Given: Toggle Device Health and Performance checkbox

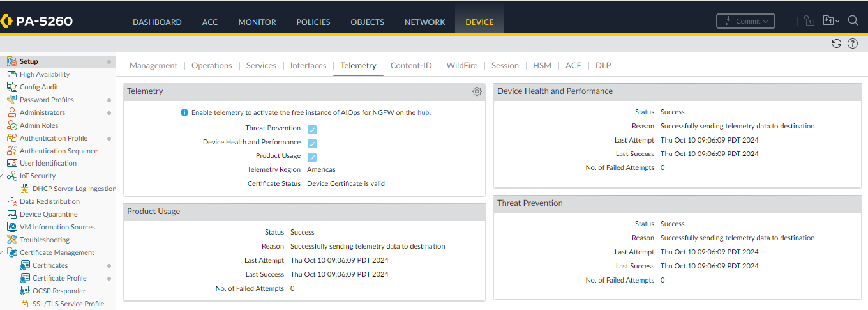Looking at the screenshot, I should tap(312, 143).
